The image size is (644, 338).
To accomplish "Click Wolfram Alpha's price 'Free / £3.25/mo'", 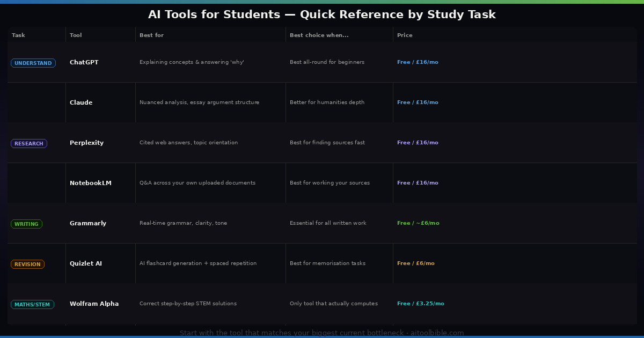I will point(421,304).
